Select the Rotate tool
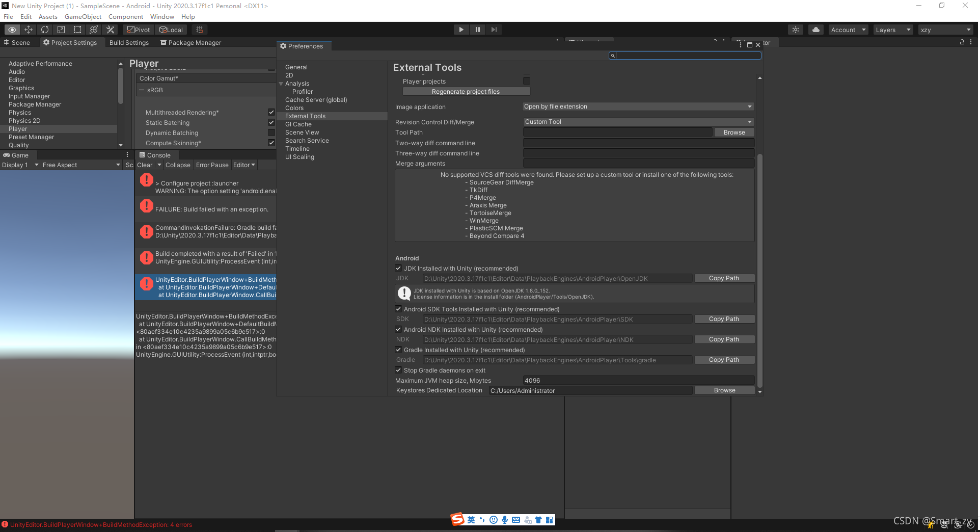 45,30
